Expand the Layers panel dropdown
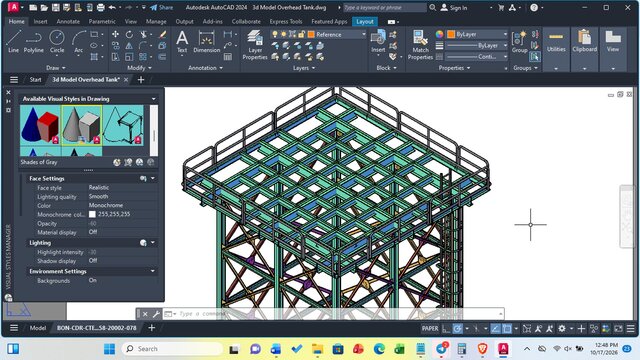Viewport: 640px width, 360px height. tap(304, 68)
